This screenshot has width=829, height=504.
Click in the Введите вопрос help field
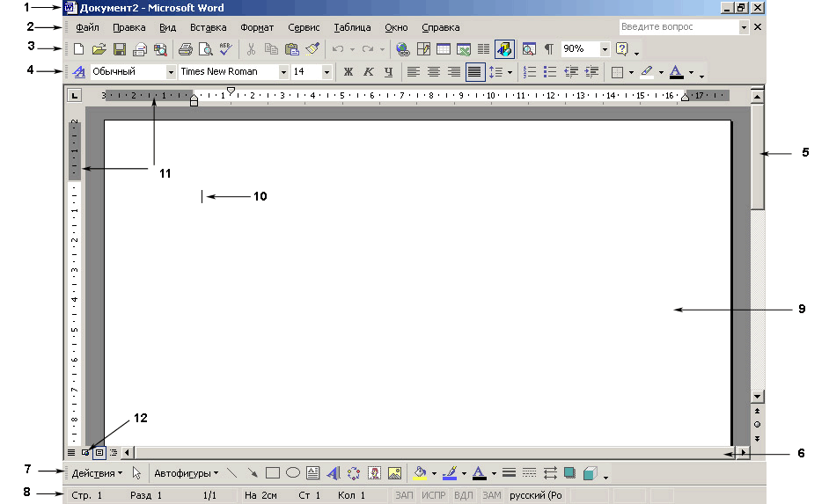pyautogui.click(x=679, y=27)
